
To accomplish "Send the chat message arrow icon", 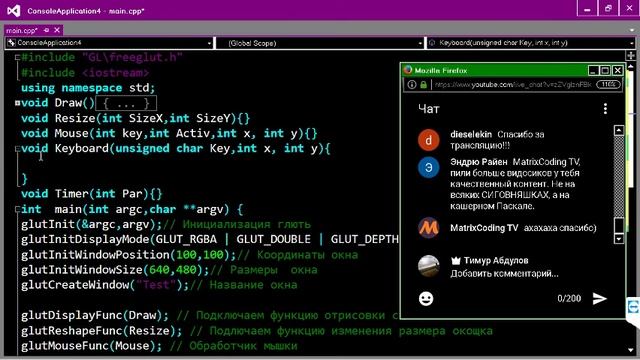I will coord(600,298).
